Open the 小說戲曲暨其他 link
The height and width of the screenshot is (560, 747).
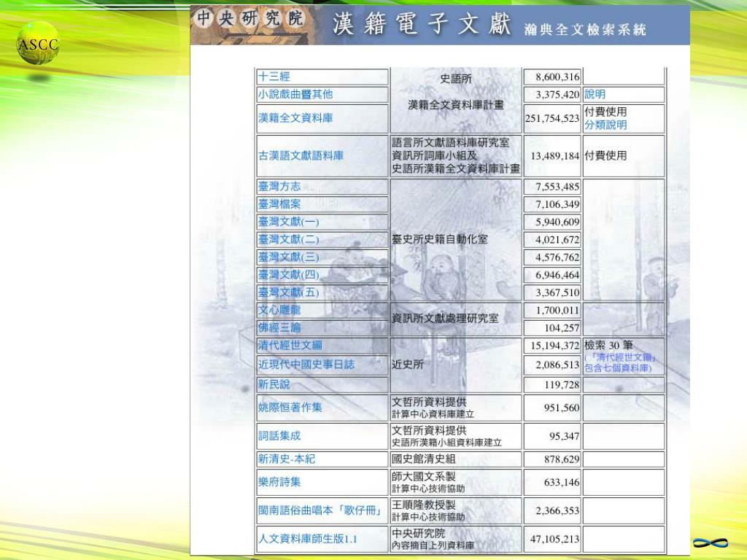[x=295, y=94]
